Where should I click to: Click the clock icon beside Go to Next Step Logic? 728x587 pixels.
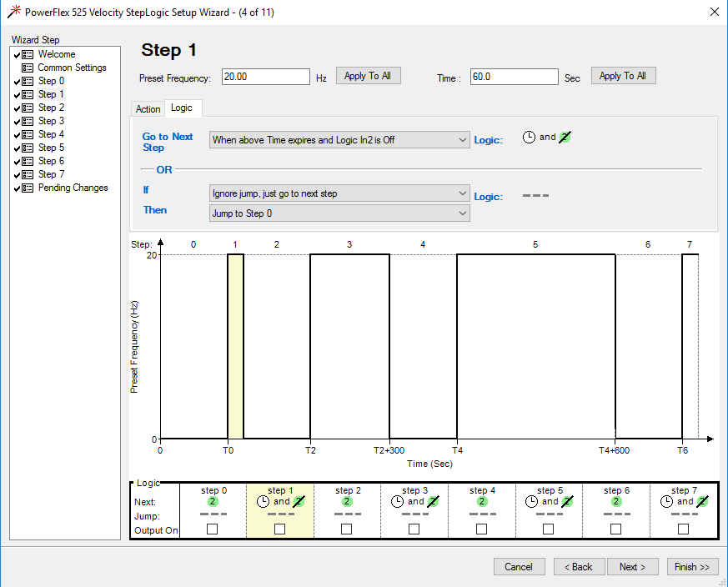tap(529, 137)
